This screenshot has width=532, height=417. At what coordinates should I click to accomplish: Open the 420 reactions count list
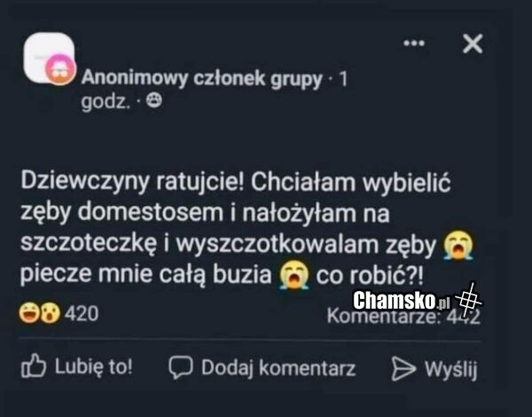pos(82,313)
